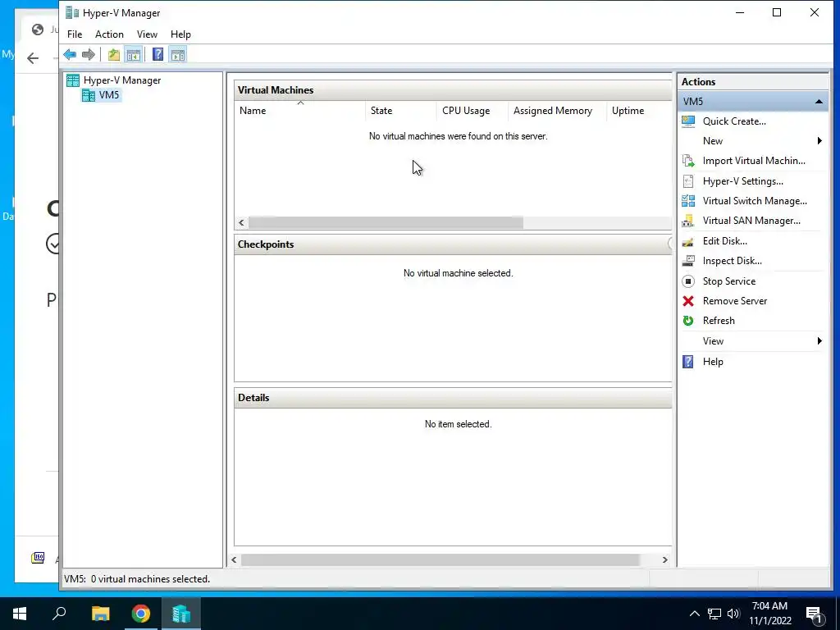The image size is (840, 630).
Task: Click the Virtual Machines horizontal scrollbar thumb
Action: tap(386, 223)
